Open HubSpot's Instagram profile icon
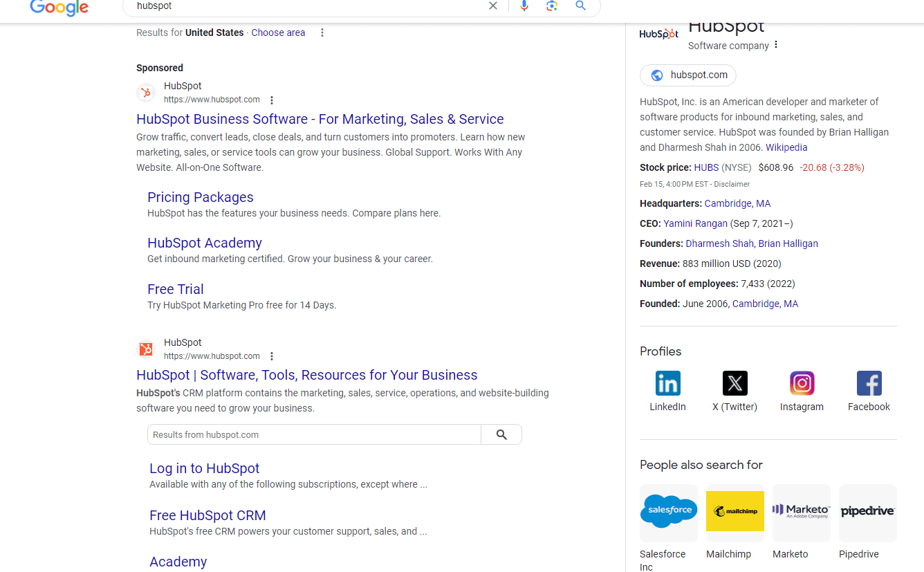The width and height of the screenshot is (924, 572). (802, 383)
